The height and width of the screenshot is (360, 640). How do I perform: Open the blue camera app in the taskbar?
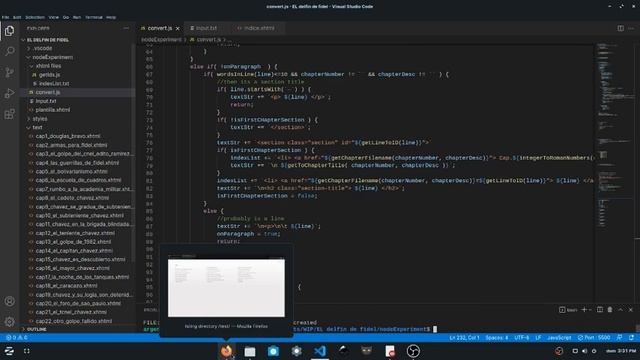273,351
